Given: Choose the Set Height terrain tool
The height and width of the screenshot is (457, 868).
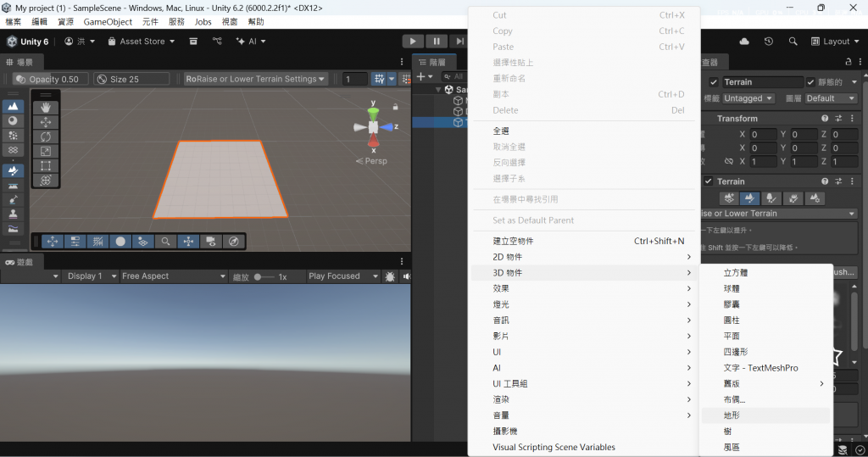Looking at the screenshot, I should (x=14, y=187).
